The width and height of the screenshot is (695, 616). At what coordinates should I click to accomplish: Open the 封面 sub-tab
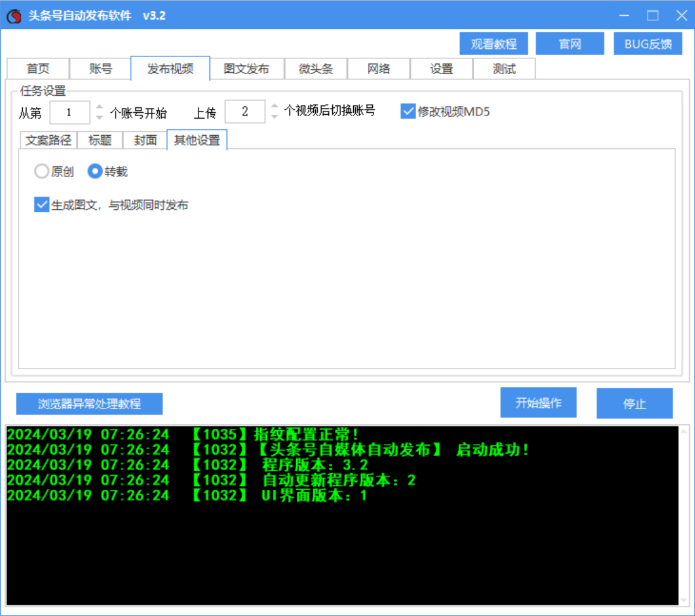[x=145, y=140]
